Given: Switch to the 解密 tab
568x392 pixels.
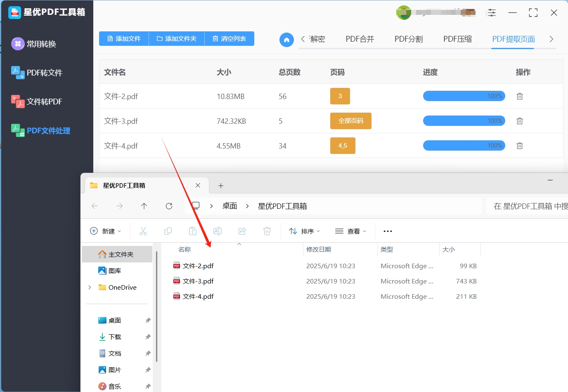Looking at the screenshot, I should coord(317,39).
